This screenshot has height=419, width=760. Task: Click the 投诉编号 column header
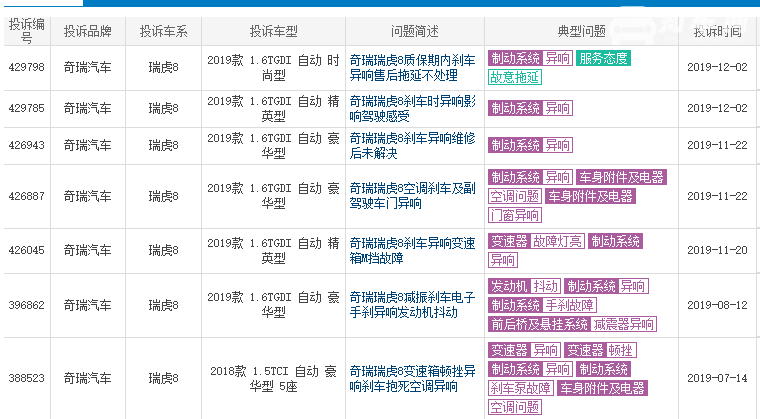[27, 31]
